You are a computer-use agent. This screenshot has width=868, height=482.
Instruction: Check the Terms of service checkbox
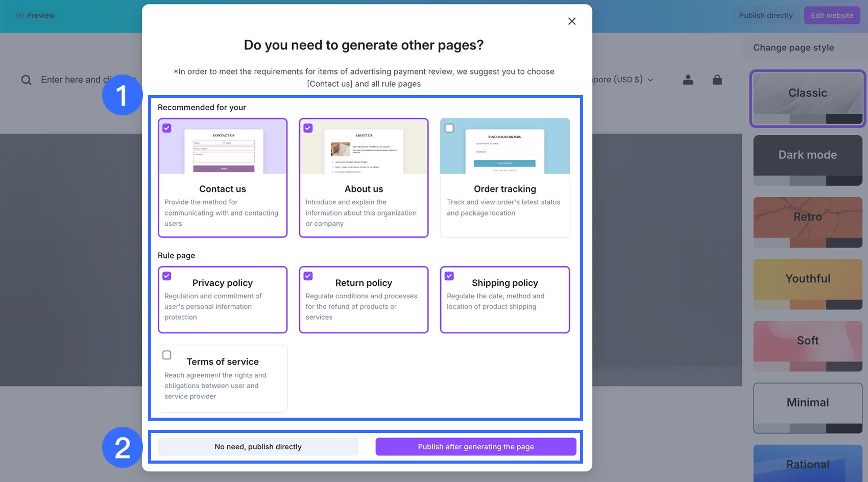[167, 355]
